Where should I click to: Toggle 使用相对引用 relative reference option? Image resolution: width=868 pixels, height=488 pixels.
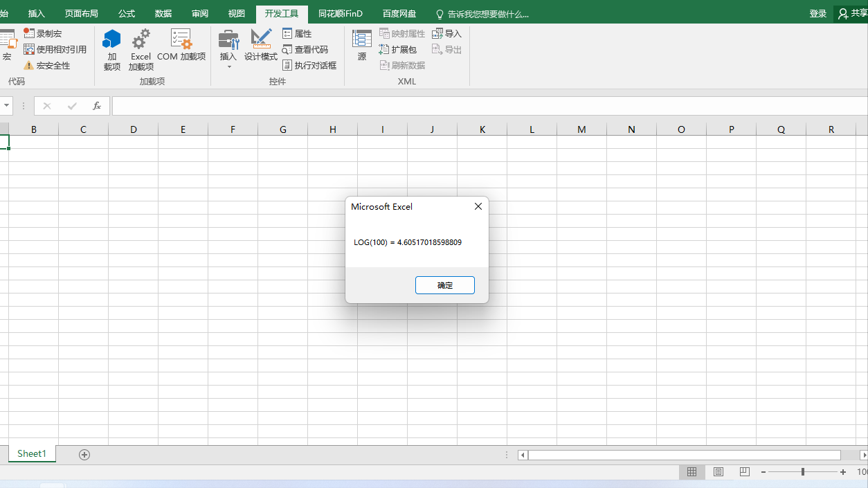tap(55, 49)
